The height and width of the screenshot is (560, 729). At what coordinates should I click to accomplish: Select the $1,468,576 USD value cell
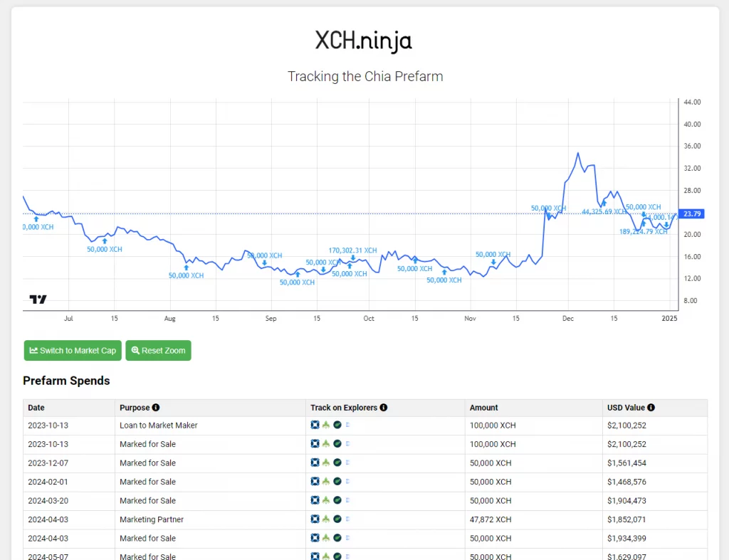(x=655, y=482)
